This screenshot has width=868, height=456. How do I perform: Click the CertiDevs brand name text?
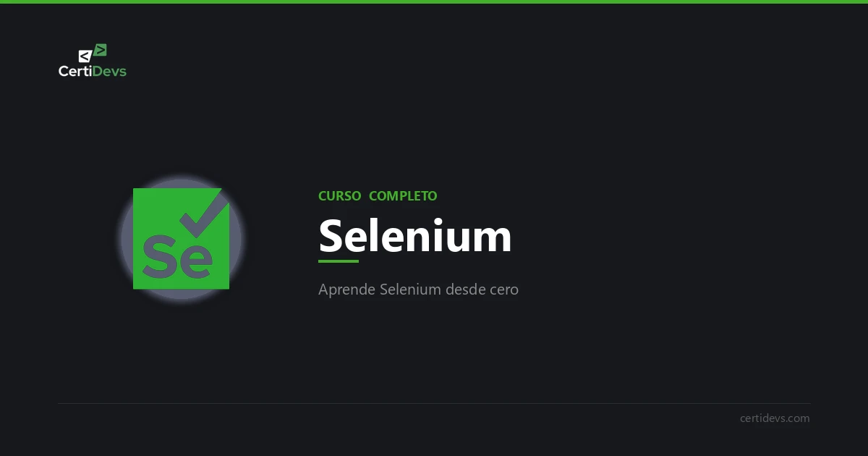pos(93,71)
